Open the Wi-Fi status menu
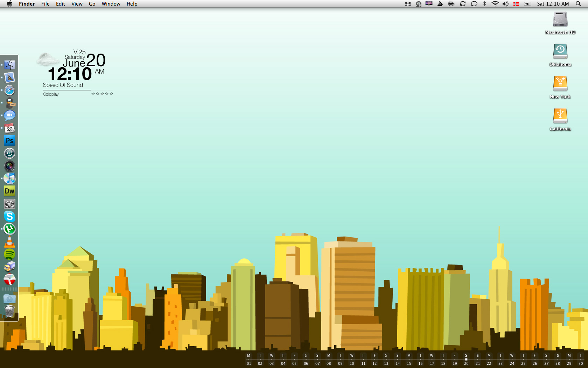Image resolution: width=588 pixels, height=368 pixels. 495,4
